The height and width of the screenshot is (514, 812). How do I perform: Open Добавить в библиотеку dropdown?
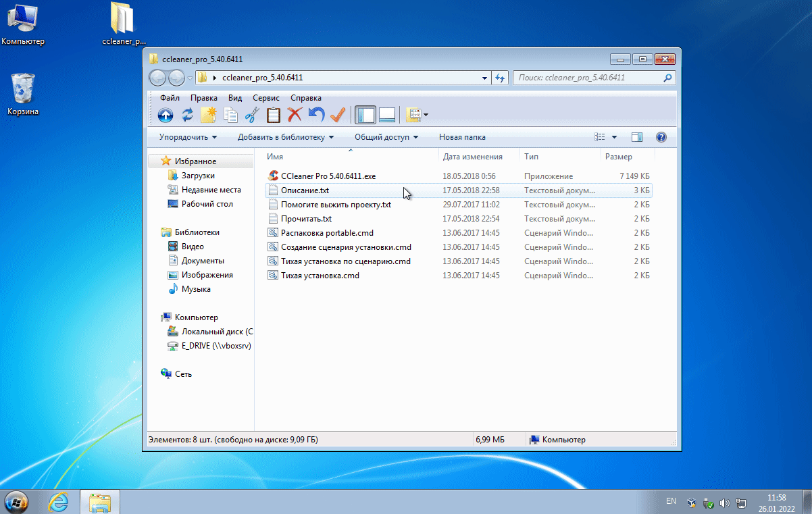click(286, 137)
